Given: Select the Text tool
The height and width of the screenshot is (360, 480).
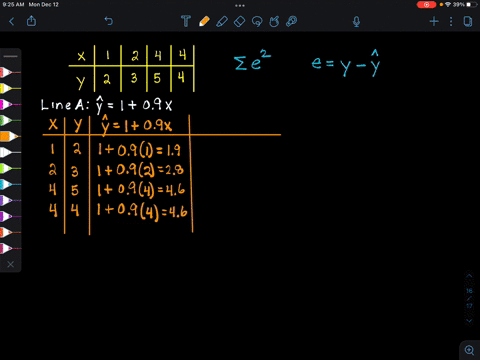Looking at the screenshot, I should [x=186, y=21].
